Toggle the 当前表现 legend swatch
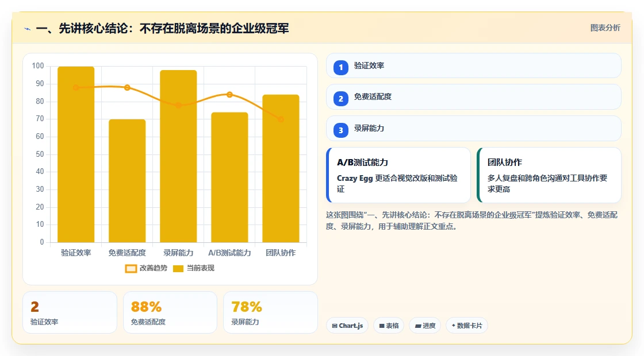Viewport: 644px width, 356px height. point(178,268)
